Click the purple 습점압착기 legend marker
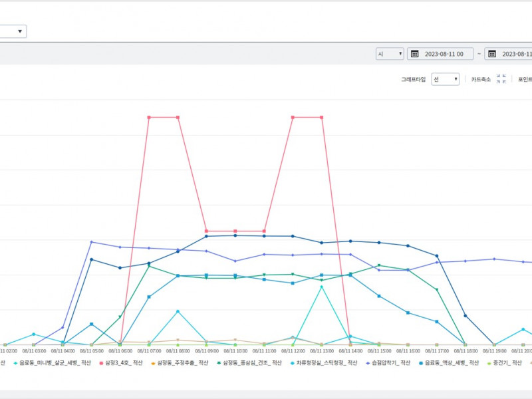Viewport: 532px width, 399px height. pos(366,363)
